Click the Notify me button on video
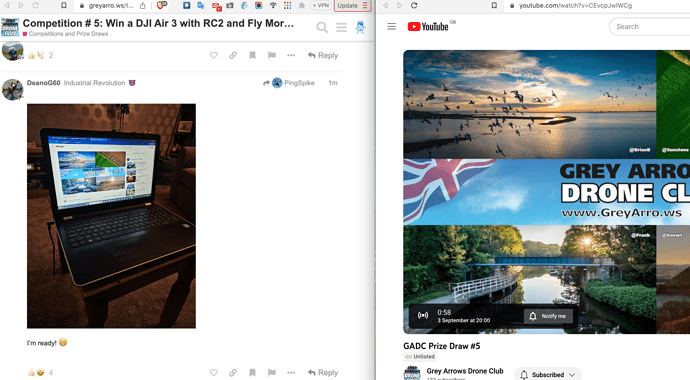Image resolution: width=690 pixels, height=380 pixels. point(548,316)
